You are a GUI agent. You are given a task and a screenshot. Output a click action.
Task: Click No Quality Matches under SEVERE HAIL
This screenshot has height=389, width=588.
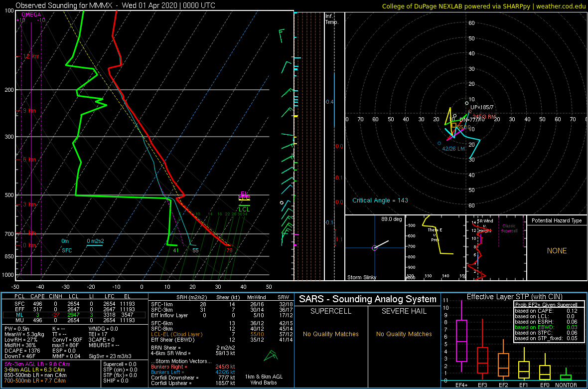(x=404, y=334)
